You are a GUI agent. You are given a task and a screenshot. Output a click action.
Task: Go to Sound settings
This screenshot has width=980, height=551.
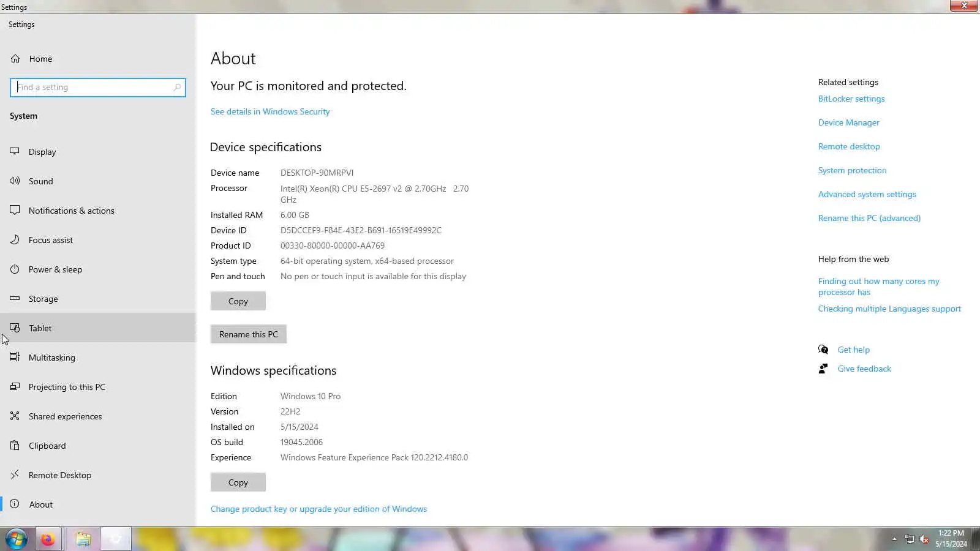98,181
